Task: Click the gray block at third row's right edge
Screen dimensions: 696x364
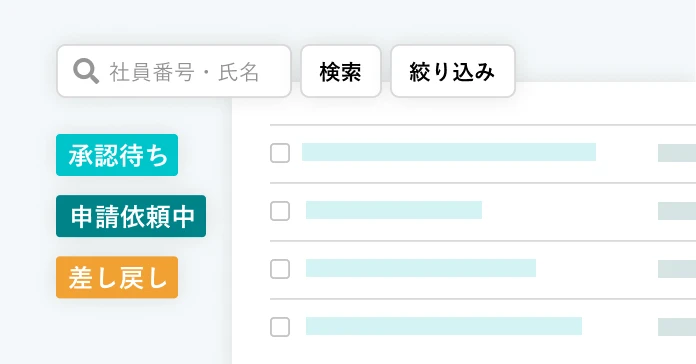Action: pos(677,269)
